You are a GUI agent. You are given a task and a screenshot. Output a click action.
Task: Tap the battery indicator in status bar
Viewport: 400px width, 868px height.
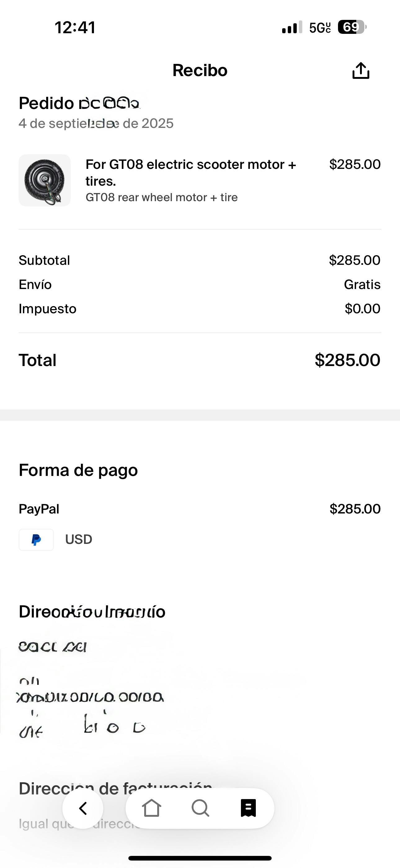pos(352,27)
